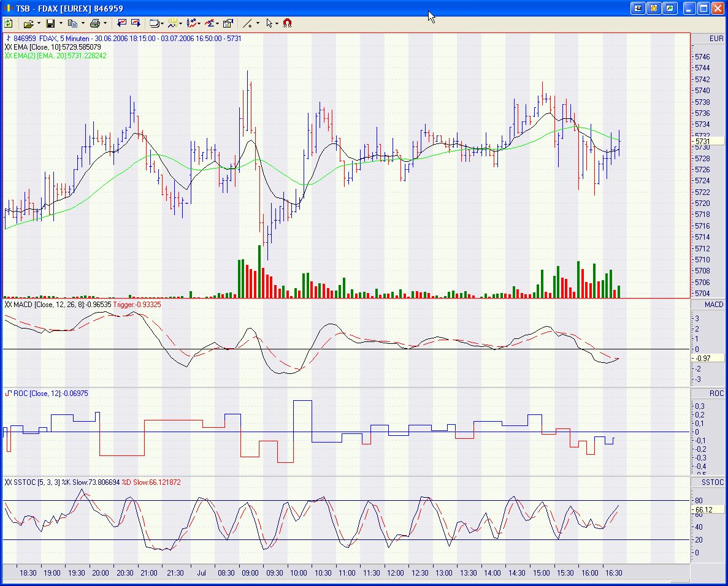Viewport: 728px width, 586px height.
Task: Click the '09:00' time axis label
Action: (250, 573)
